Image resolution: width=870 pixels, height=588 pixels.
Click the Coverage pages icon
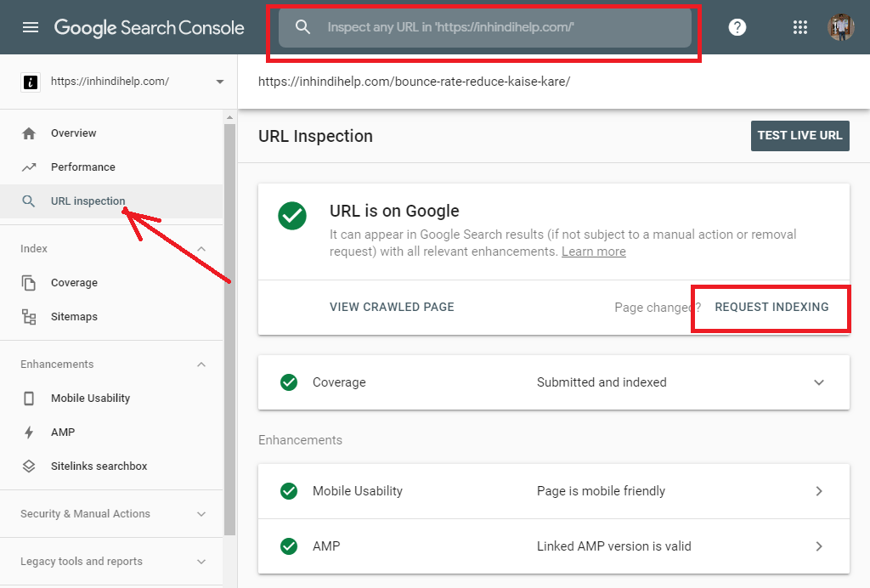(29, 282)
